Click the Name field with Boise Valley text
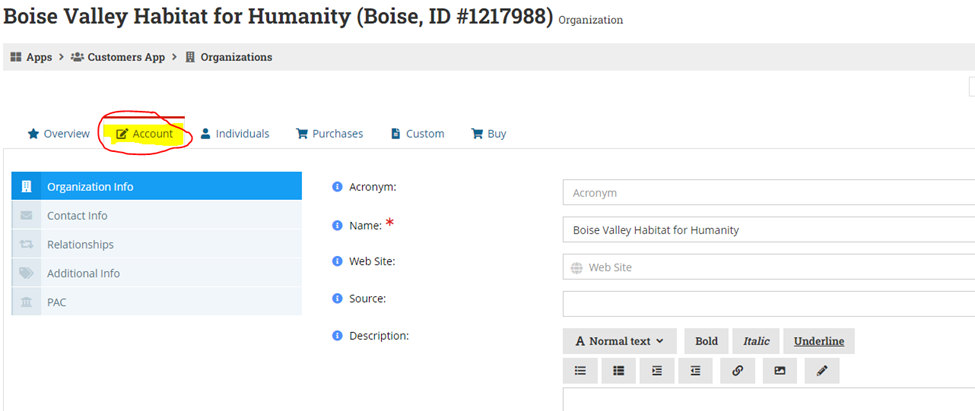This screenshot has height=411, width=975. 769,230
